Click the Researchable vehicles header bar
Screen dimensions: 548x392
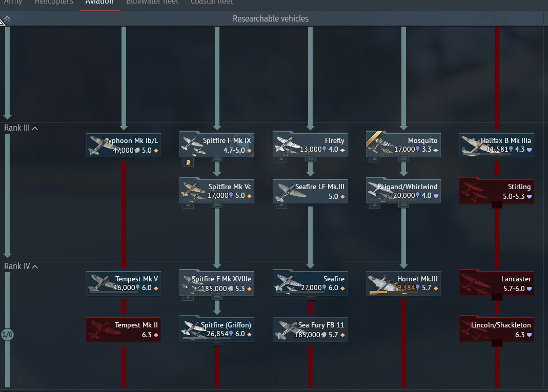(x=272, y=18)
